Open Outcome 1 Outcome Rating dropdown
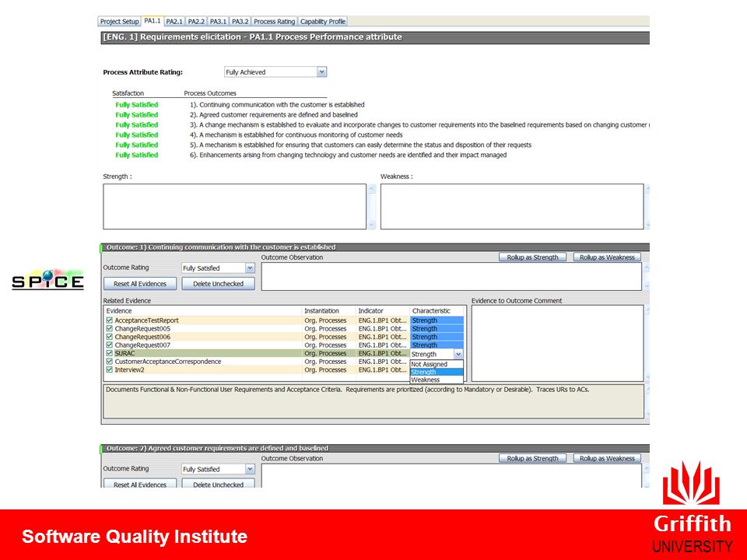747x560 pixels. coord(250,268)
